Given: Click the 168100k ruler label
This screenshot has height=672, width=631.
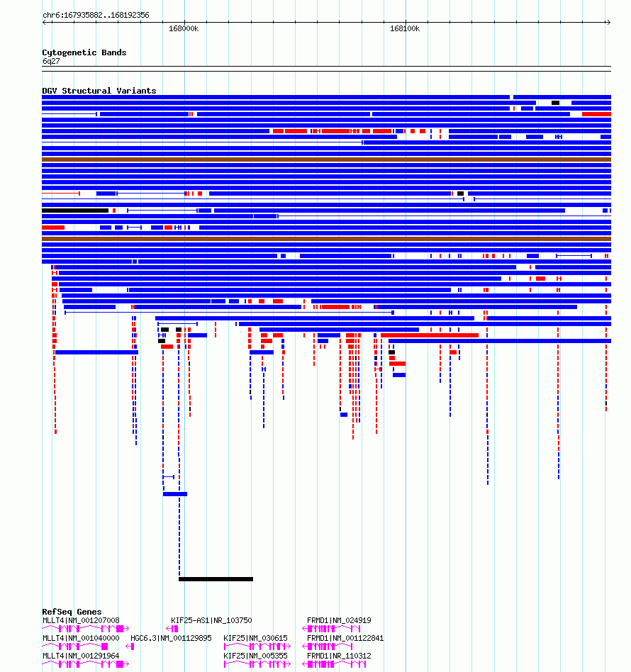Looking at the screenshot, I should point(405,29).
